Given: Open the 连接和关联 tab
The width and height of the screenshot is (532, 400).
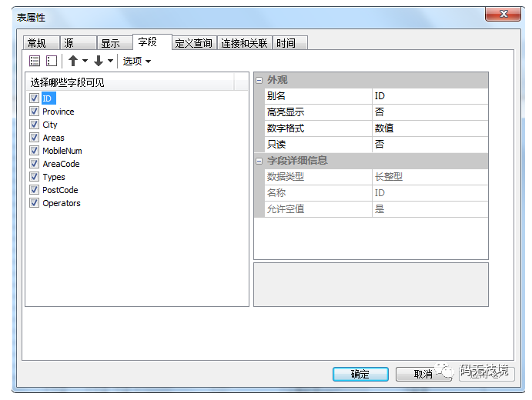Looking at the screenshot, I should pyautogui.click(x=244, y=43).
